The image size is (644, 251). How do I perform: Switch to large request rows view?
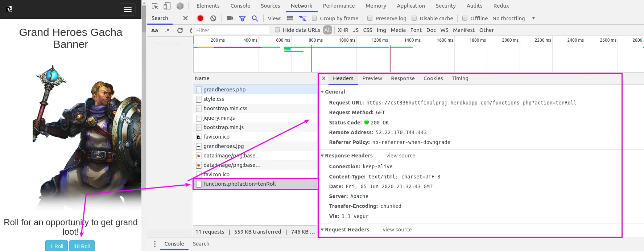coord(290,18)
